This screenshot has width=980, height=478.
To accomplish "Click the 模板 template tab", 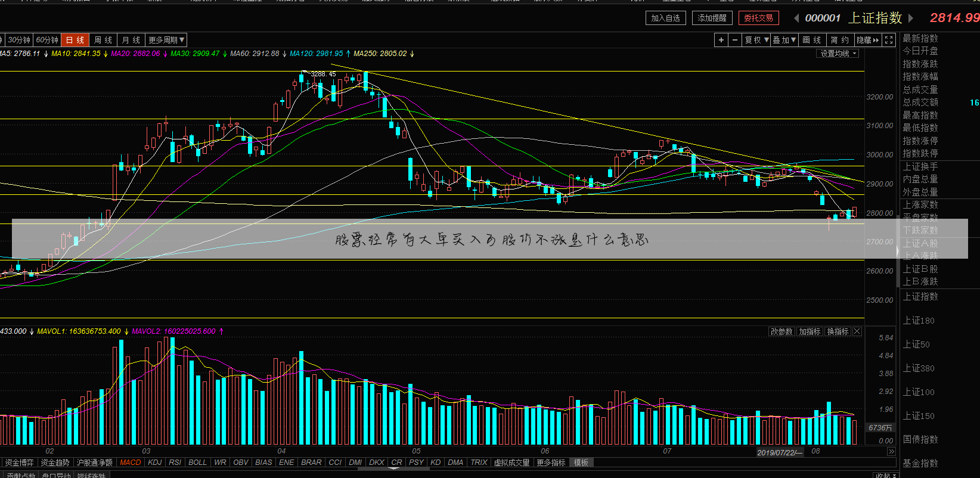I will tap(581, 463).
